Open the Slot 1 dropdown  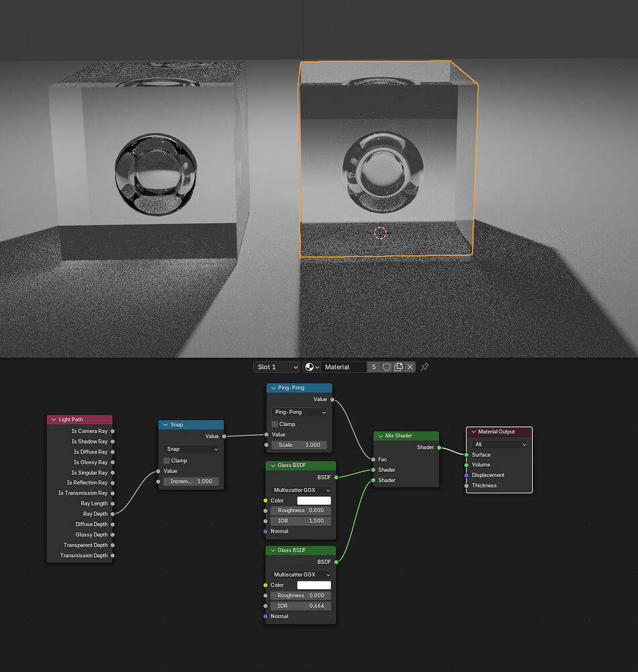[276, 367]
